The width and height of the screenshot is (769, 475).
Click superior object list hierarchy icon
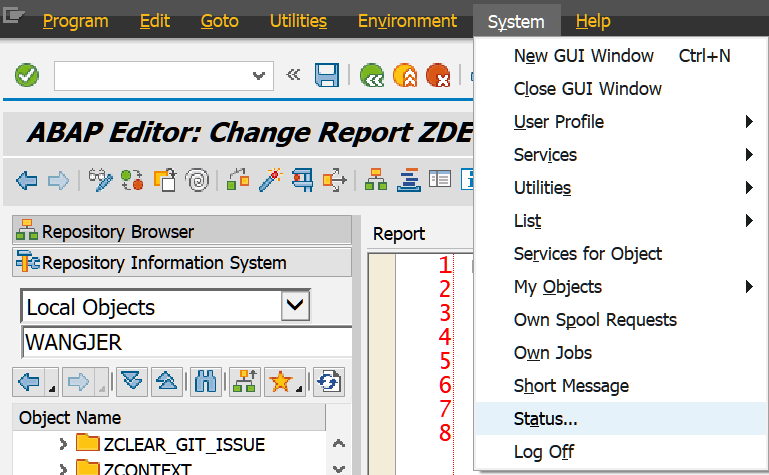tap(244, 381)
